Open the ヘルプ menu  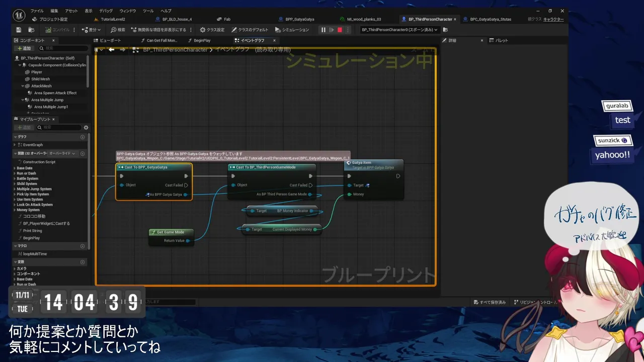point(166,11)
